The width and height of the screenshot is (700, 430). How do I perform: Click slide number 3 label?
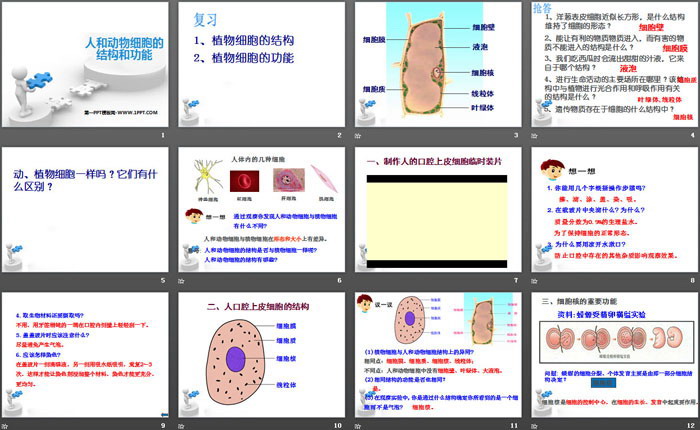tap(516, 135)
